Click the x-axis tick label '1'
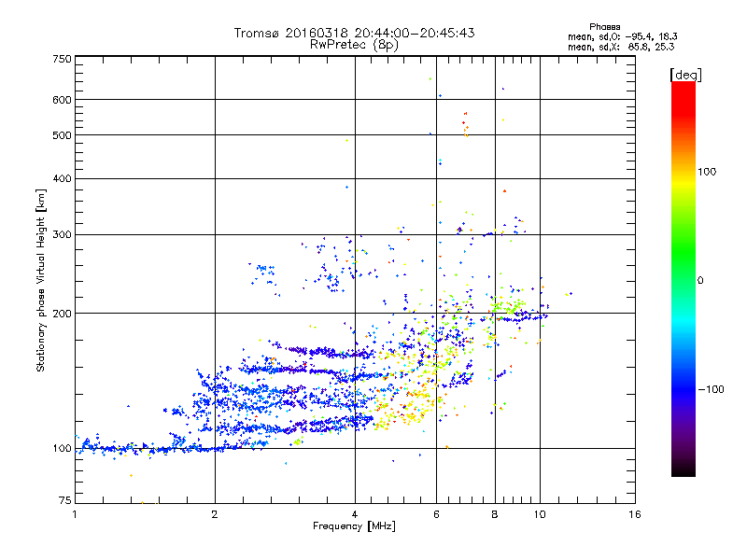747x560 pixels. click(75, 514)
